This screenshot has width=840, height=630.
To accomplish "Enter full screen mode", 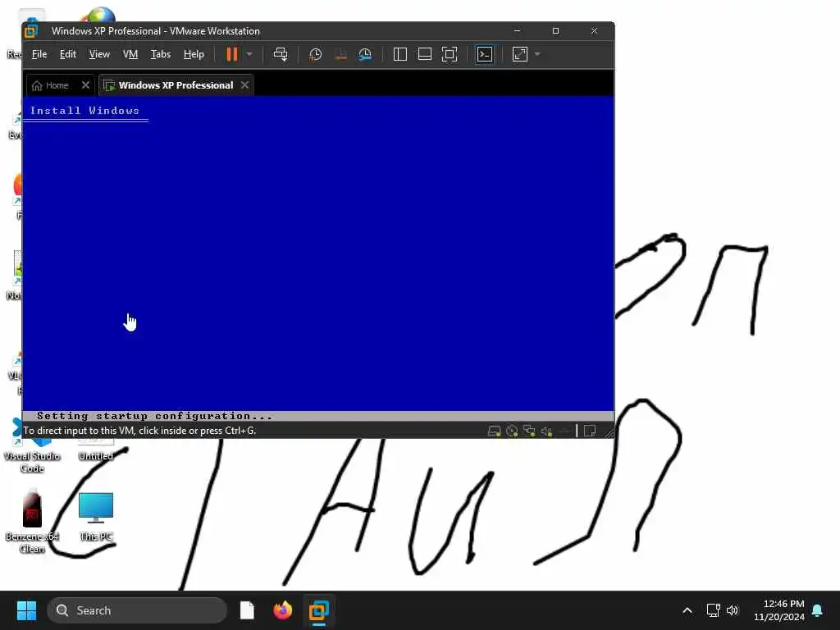I will coord(449,54).
